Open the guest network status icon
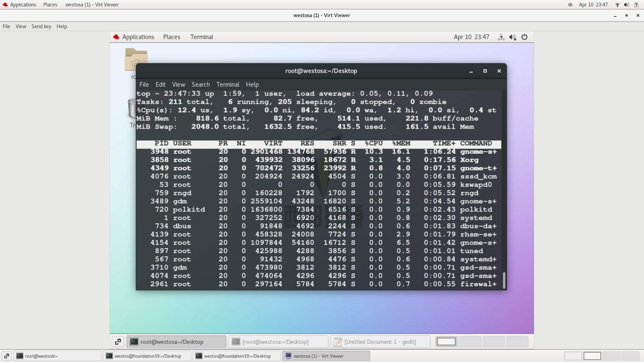The width and height of the screenshot is (644, 362). click(501, 37)
